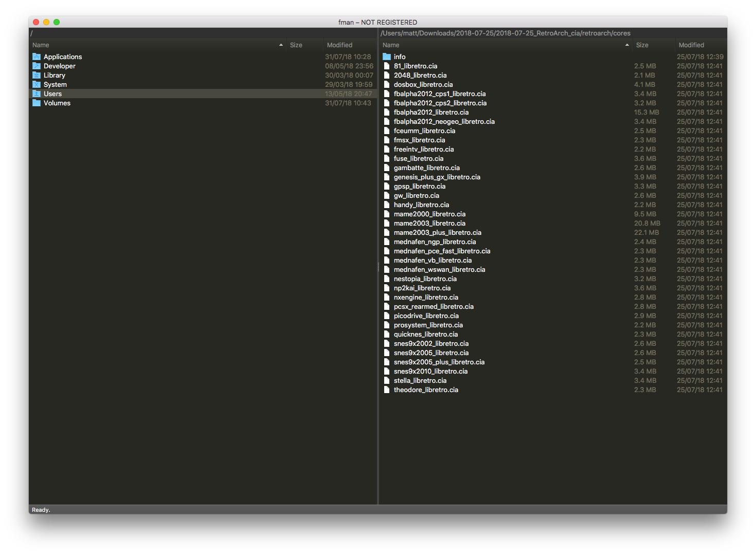Click the splitter handle between the two panes
The width and height of the screenshot is (756, 555).
point(378,267)
